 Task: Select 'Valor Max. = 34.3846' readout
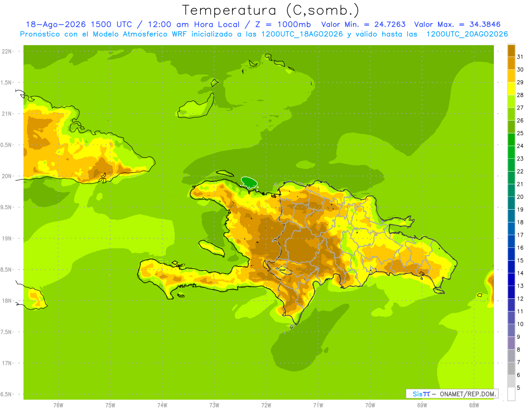(x=458, y=24)
